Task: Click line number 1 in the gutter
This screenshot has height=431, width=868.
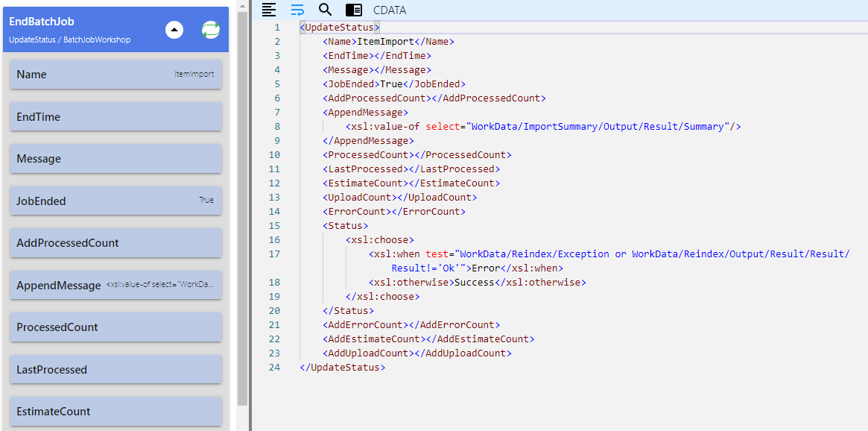Action: [276, 28]
